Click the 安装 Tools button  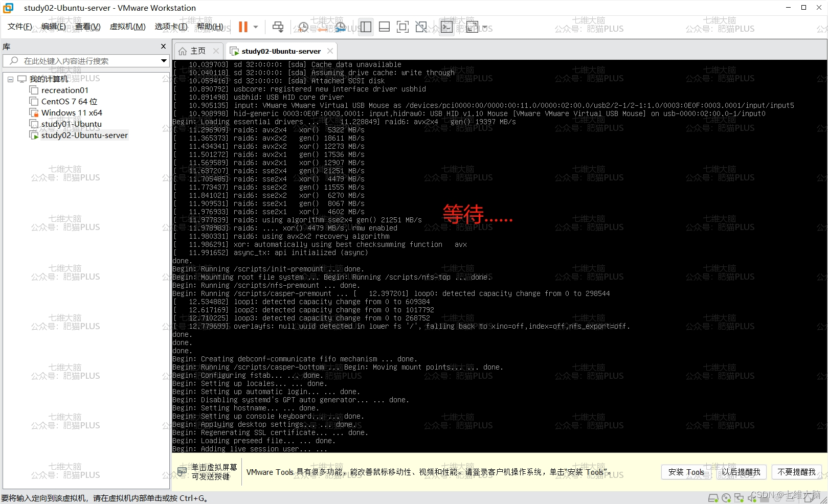[686, 472]
